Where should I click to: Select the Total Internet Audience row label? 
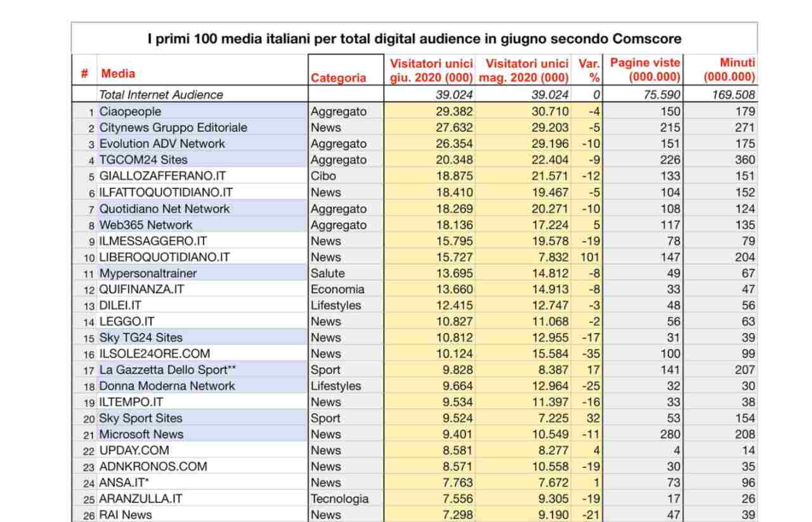(161, 95)
